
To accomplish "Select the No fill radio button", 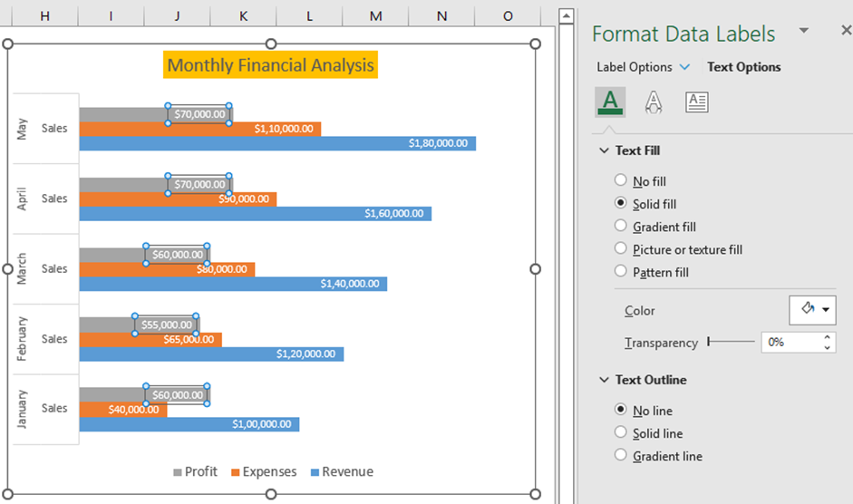I will (x=620, y=180).
